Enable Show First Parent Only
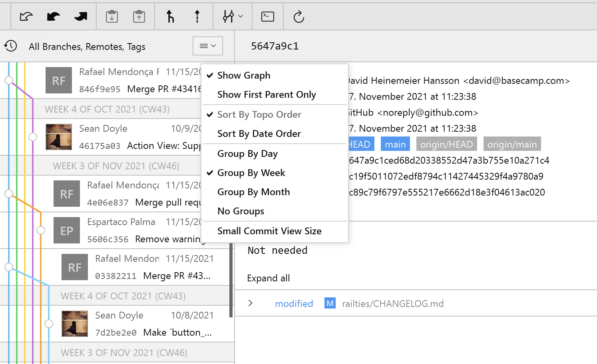The width and height of the screenshot is (597, 364). 267,95
